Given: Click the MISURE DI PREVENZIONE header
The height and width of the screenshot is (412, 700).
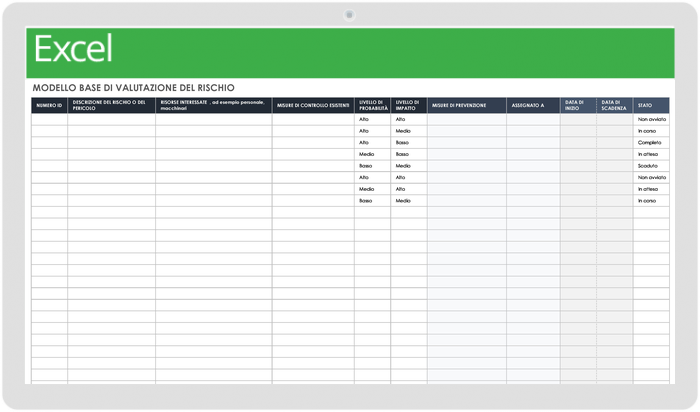Looking at the screenshot, I should pyautogui.click(x=467, y=105).
